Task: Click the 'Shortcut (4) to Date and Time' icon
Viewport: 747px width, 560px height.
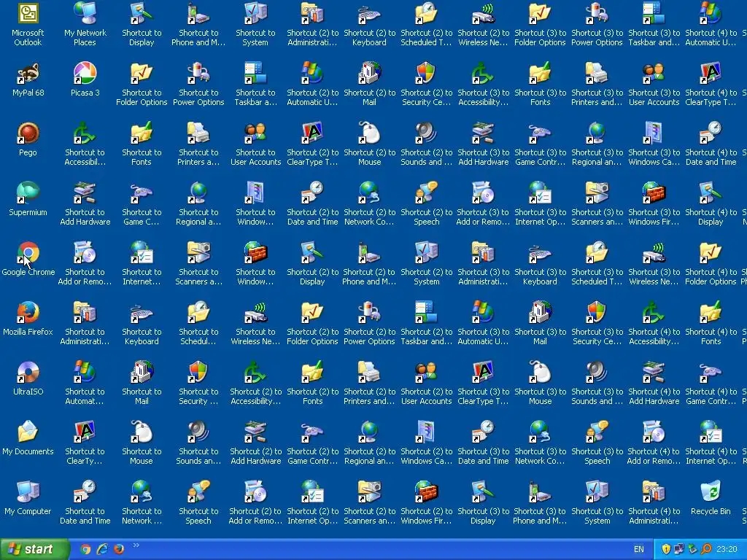Action: click(711, 133)
